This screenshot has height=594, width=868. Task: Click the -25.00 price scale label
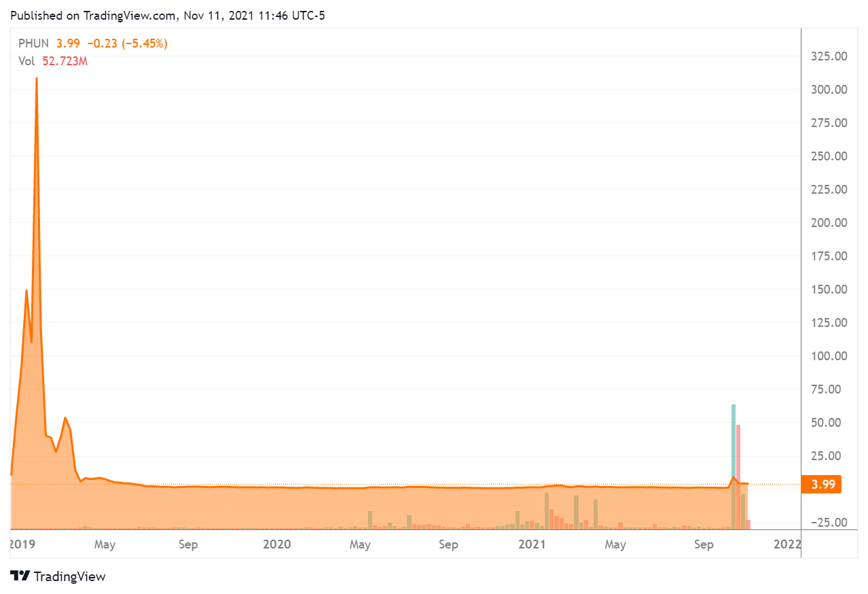828,523
